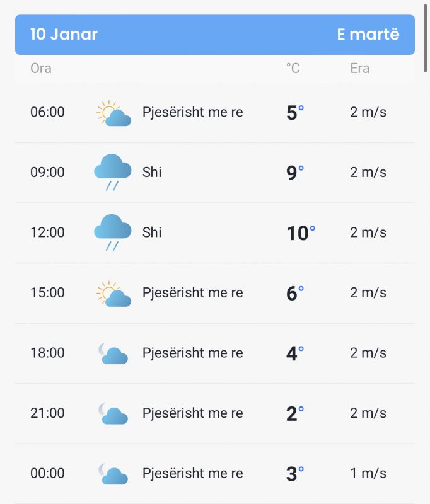
Task: Click the 1 m/s wind value at 00:00
Action: pos(368,474)
